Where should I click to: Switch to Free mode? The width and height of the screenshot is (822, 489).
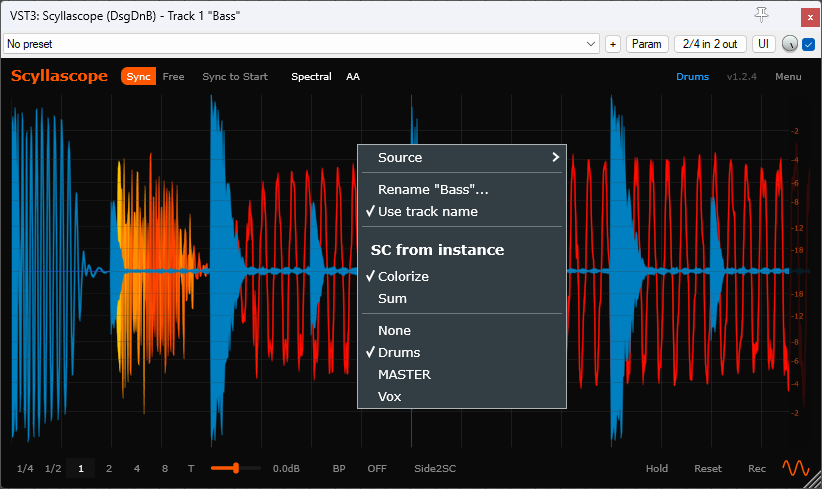point(174,77)
